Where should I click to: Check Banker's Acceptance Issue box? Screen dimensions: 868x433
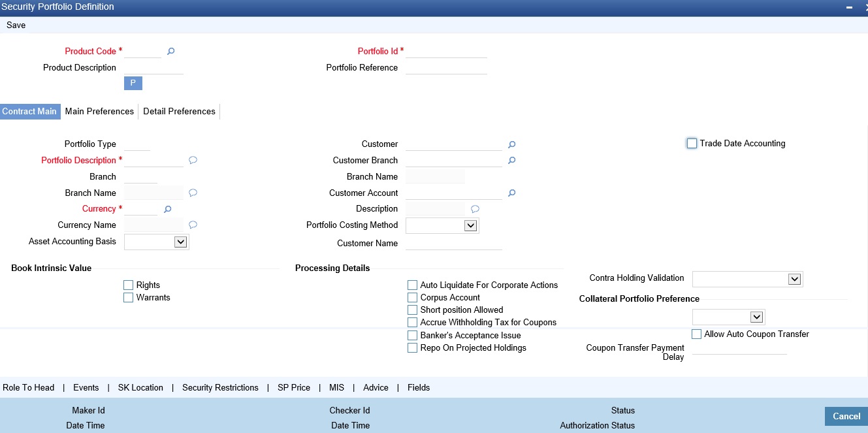pyautogui.click(x=412, y=336)
